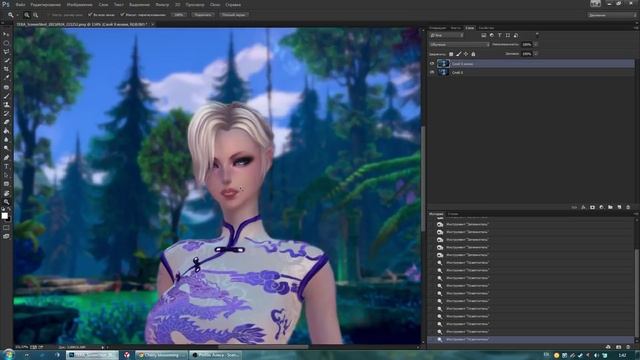Click the black background color swatch
This screenshot has height=360, width=640.
pos(8,219)
